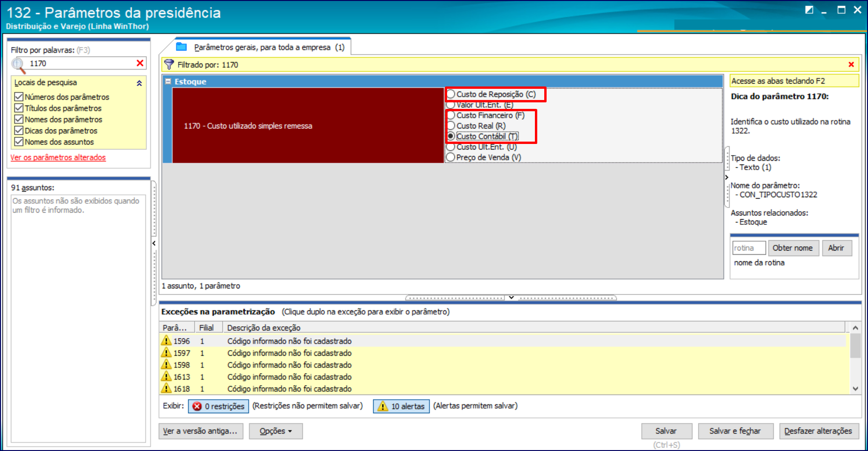Click the Parâ... column header

tap(177, 327)
